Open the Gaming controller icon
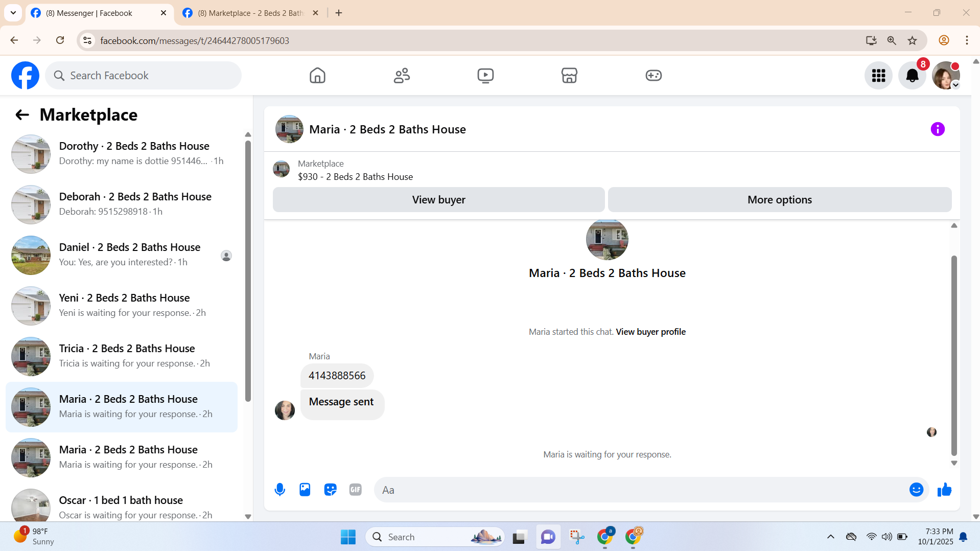Viewport: 980px width, 551px height. (654, 76)
